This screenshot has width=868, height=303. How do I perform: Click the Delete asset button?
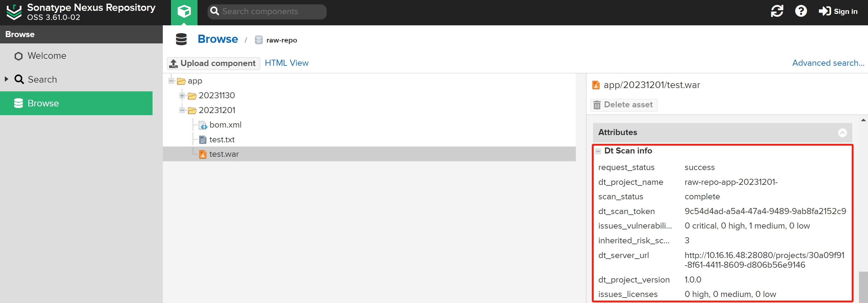pyautogui.click(x=624, y=105)
